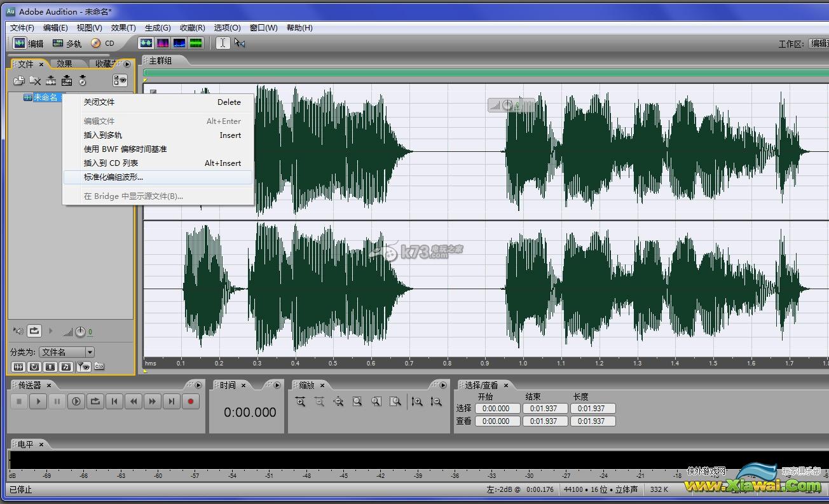Screen dimensions: 829x504
Task: Choose 标准化编组波形... from context menu
Action: pyautogui.click(x=158, y=177)
